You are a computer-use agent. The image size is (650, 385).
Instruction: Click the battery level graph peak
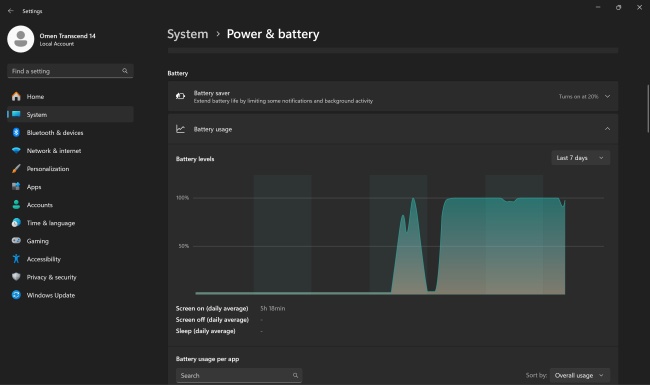pyautogui.click(x=413, y=199)
